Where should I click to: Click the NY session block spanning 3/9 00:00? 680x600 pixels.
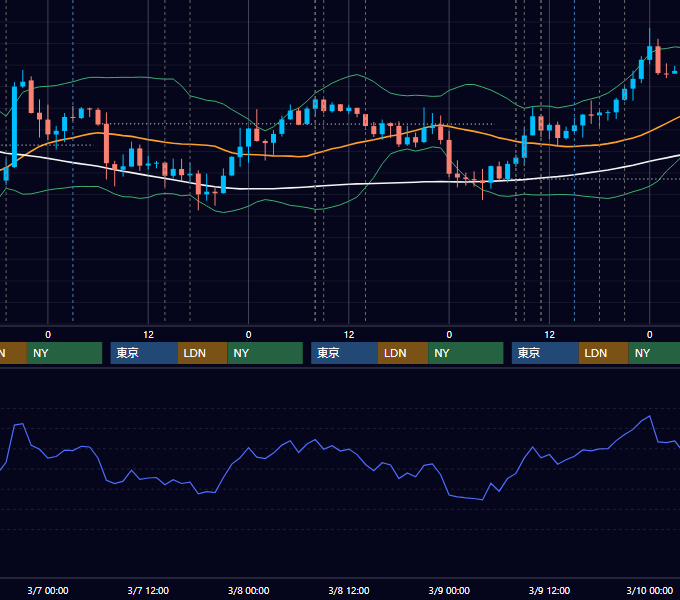point(466,353)
